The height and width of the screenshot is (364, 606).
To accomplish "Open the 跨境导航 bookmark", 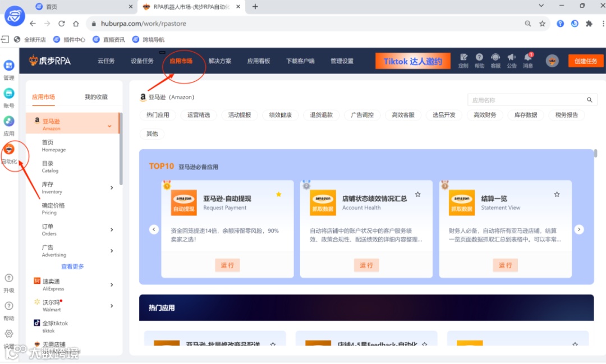I will point(148,39).
